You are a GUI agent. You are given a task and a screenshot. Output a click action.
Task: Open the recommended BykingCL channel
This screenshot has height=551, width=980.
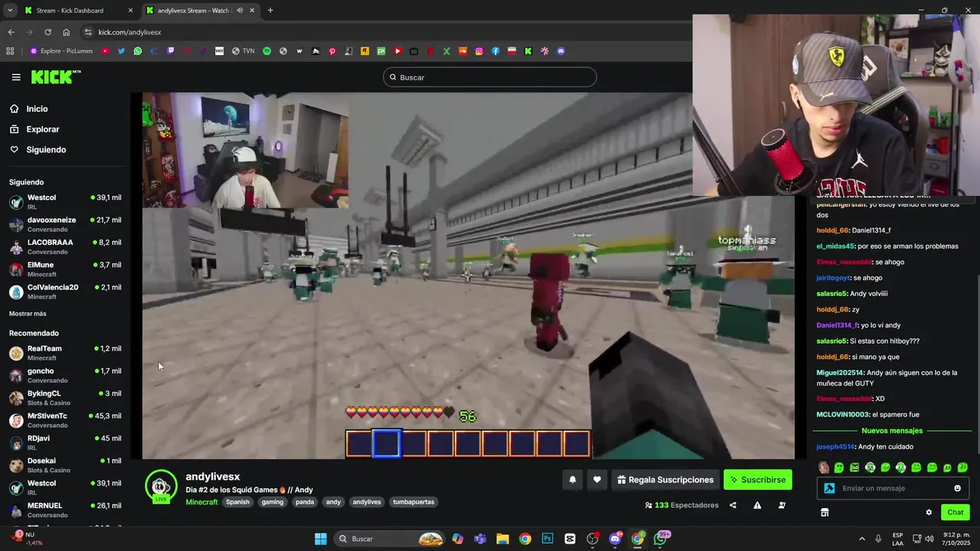(65, 398)
